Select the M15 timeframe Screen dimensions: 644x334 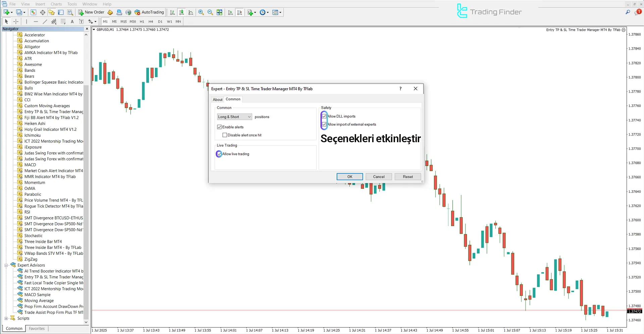coord(123,21)
